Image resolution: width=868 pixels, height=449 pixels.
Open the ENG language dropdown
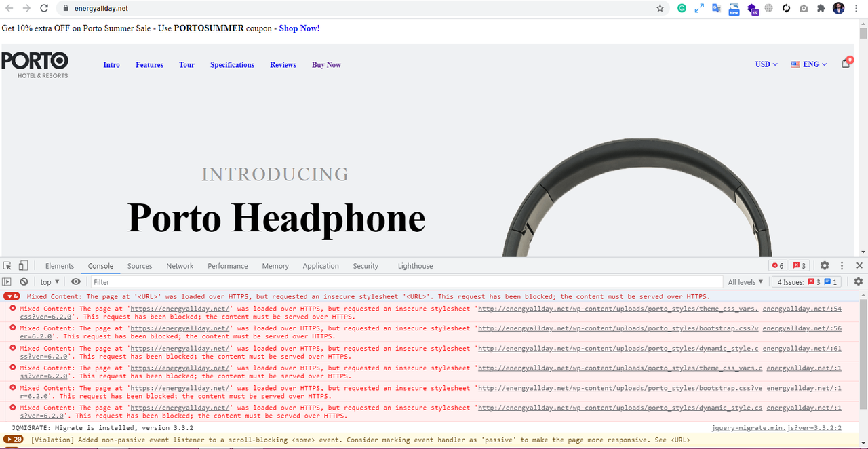(x=809, y=64)
